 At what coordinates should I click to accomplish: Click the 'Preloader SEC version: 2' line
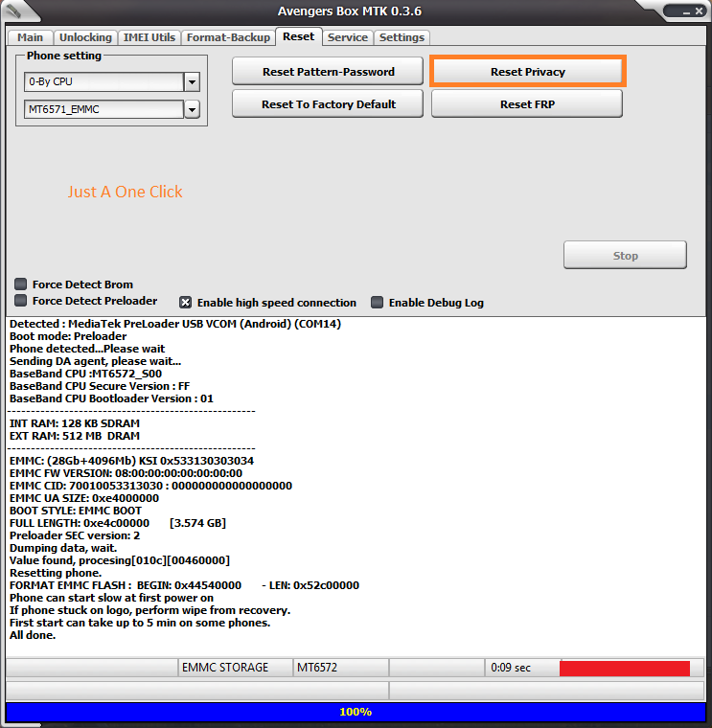pos(75,535)
